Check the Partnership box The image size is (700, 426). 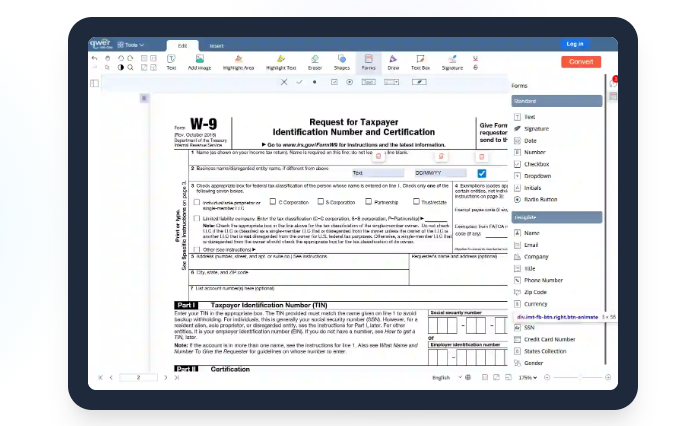pos(368,202)
